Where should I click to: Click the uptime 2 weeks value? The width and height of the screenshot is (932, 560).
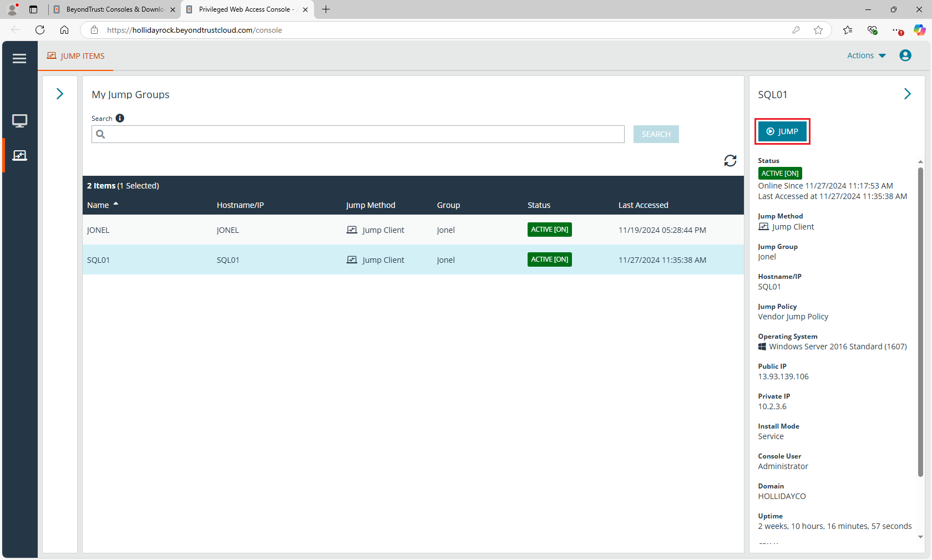(x=835, y=526)
